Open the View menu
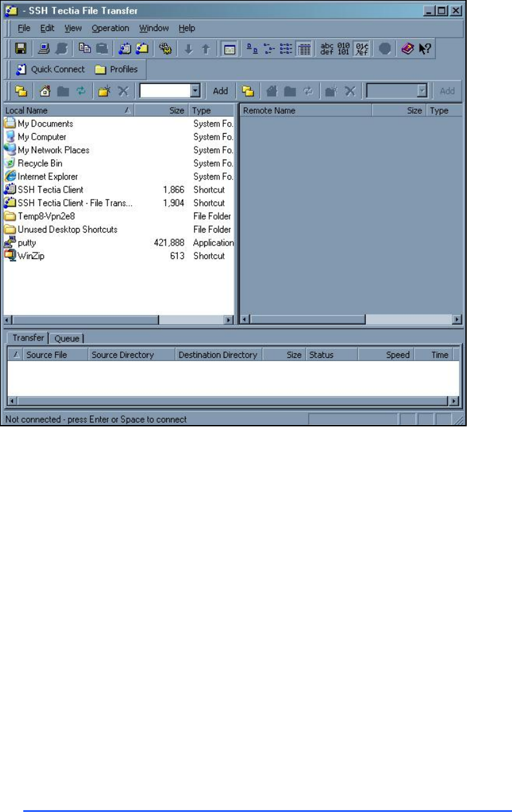 73,28
